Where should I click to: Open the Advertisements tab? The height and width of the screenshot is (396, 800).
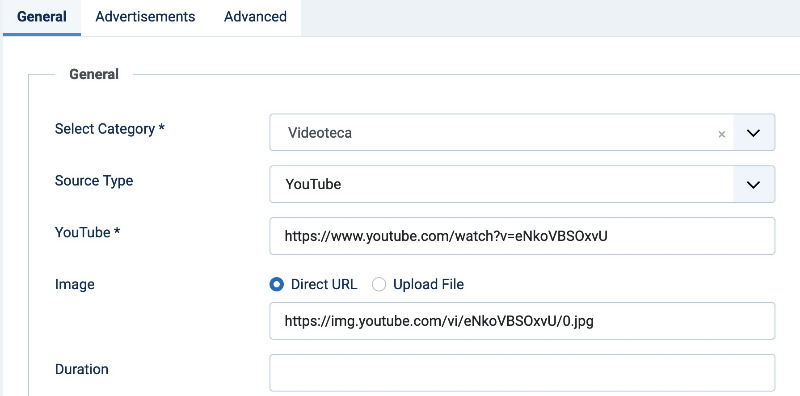point(145,17)
